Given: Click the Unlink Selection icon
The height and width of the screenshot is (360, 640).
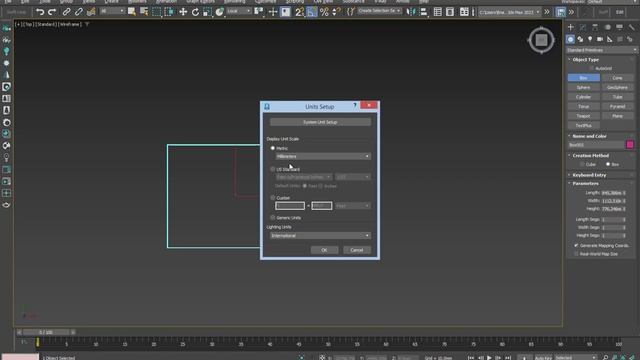Looking at the screenshot, I should tap(78, 12).
